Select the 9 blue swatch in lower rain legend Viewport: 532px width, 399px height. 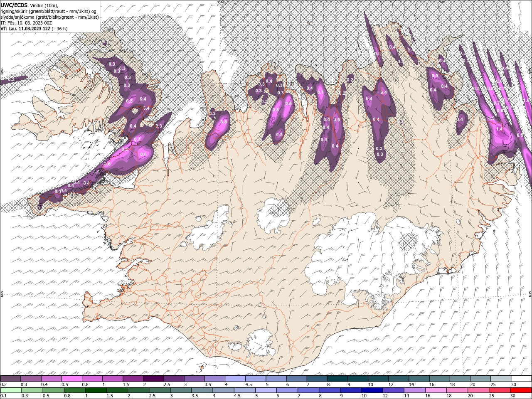(x=350, y=390)
